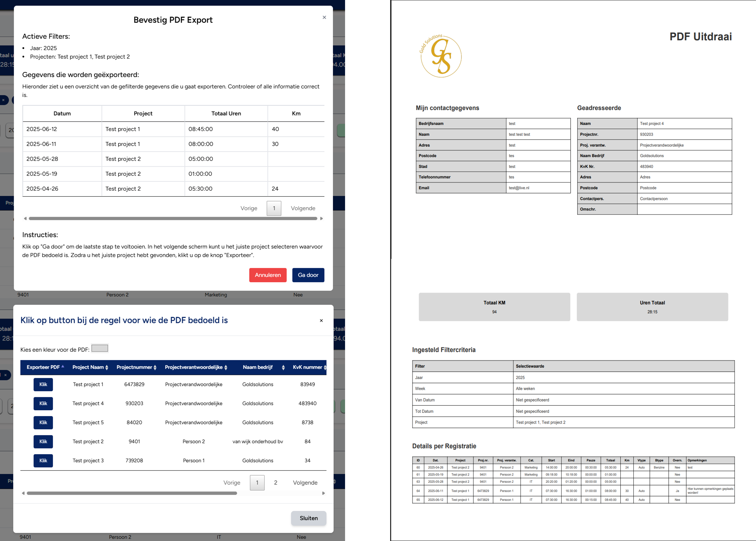Select test@live.nl email cell in PDF
Image resolution: width=756 pixels, height=541 pixels.
[x=538, y=188]
